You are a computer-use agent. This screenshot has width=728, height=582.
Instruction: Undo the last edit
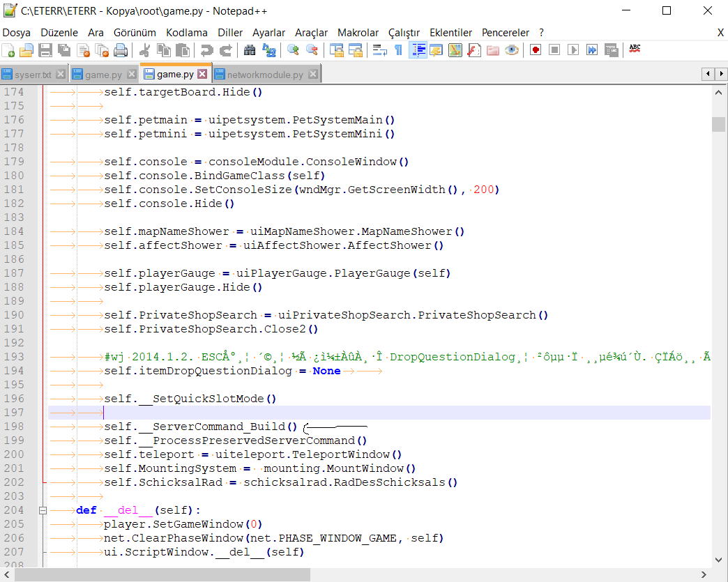pyautogui.click(x=206, y=50)
